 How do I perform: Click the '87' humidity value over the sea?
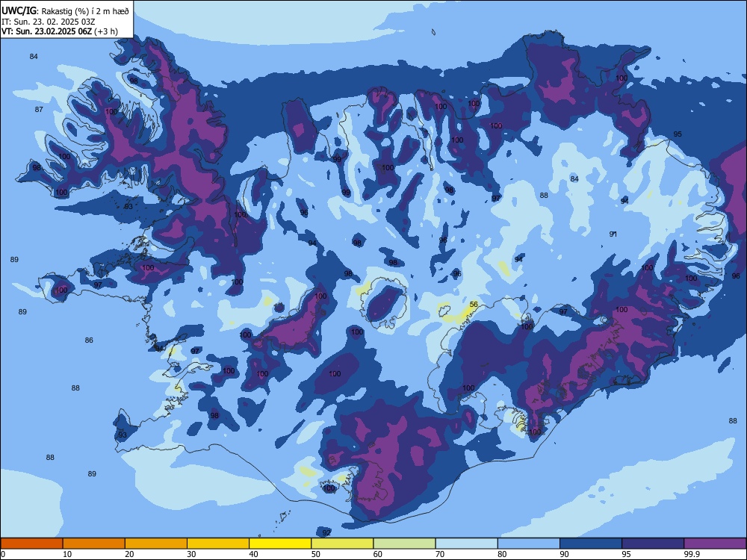click(x=39, y=110)
